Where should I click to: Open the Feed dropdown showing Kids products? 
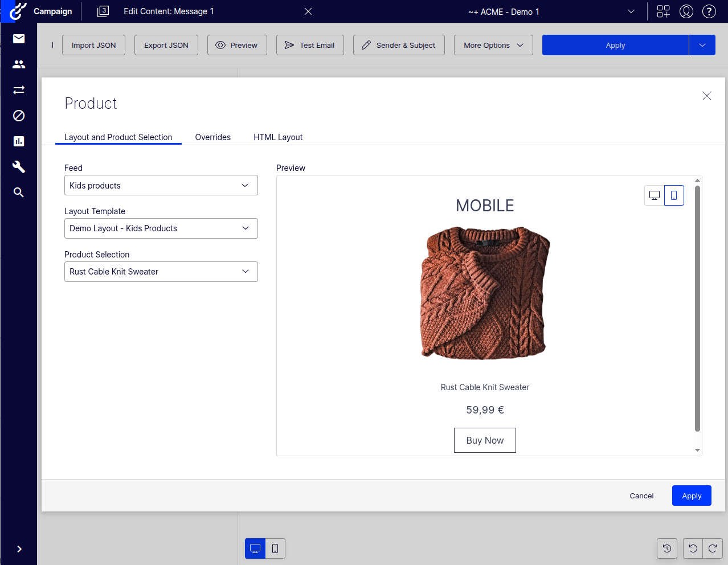point(161,185)
